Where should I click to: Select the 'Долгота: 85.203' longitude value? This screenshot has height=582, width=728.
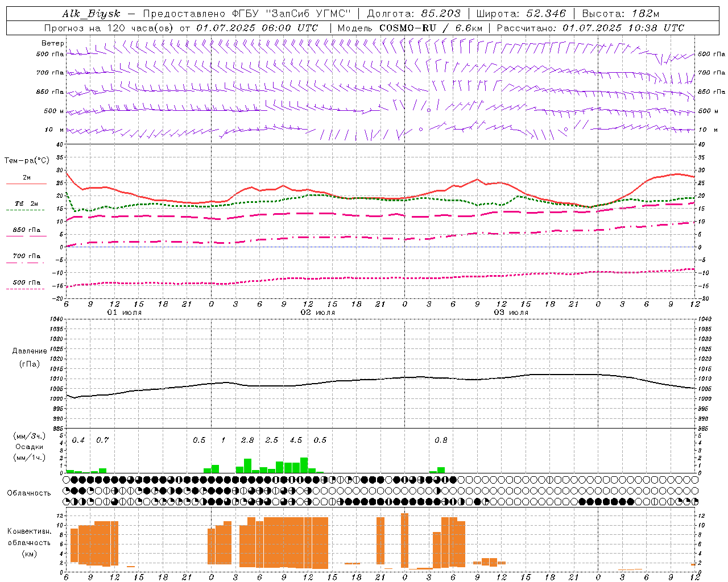[x=414, y=14]
